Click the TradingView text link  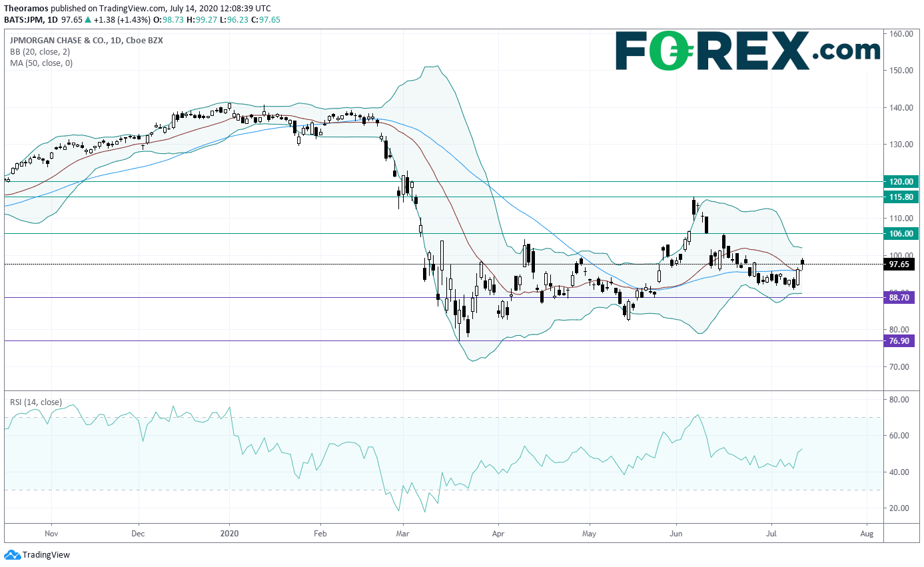[x=46, y=554]
